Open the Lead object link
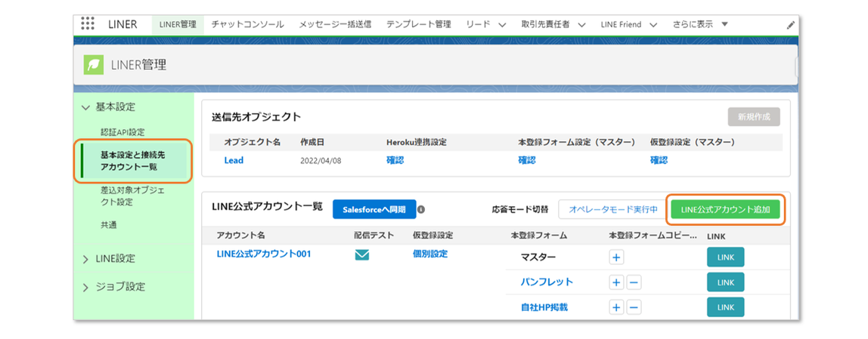This screenshot has width=868, height=339. click(234, 160)
